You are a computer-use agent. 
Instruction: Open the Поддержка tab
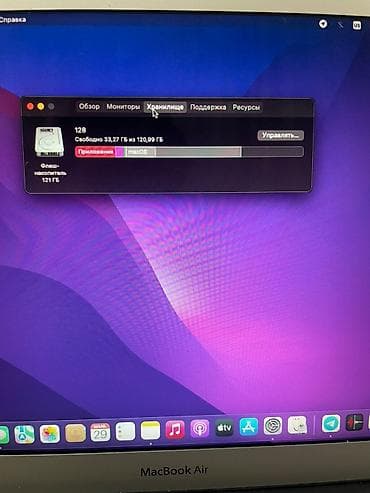click(208, 107)
